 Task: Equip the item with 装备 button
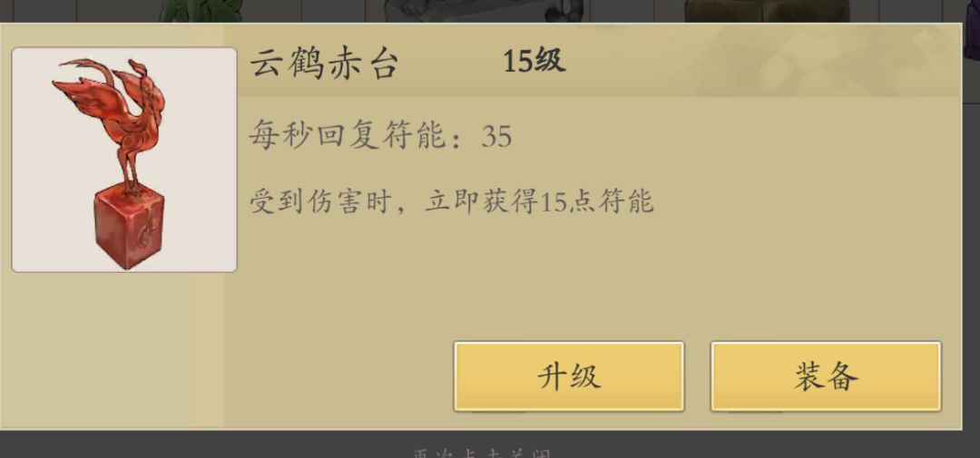[x=826, y=376]
